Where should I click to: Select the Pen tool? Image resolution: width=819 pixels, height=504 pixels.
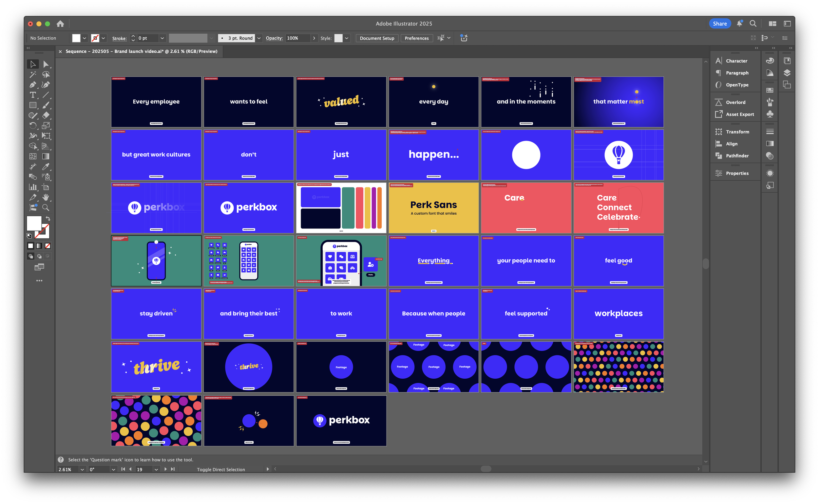33,85
